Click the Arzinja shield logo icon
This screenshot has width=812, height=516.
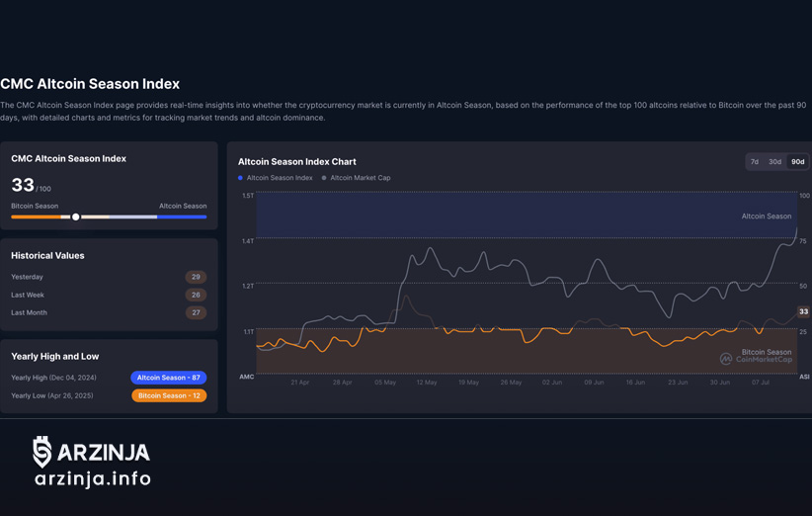pyautogui.click(x=41, y=452)
